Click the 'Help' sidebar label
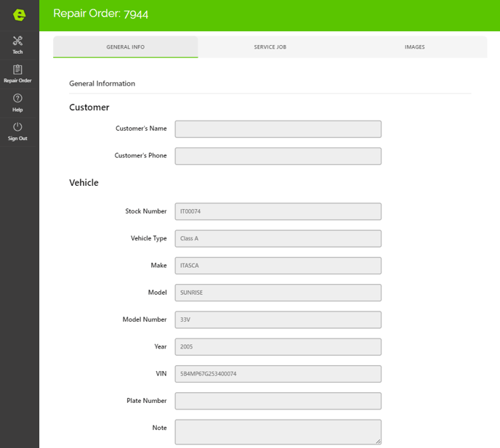Viewport: 500px width, 448px height. coord(17,110)
